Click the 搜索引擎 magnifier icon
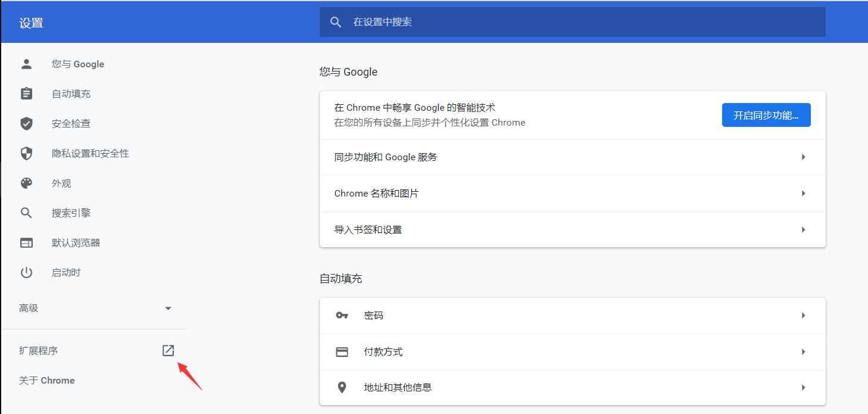 pyautogui.click(x=26, y=213)
